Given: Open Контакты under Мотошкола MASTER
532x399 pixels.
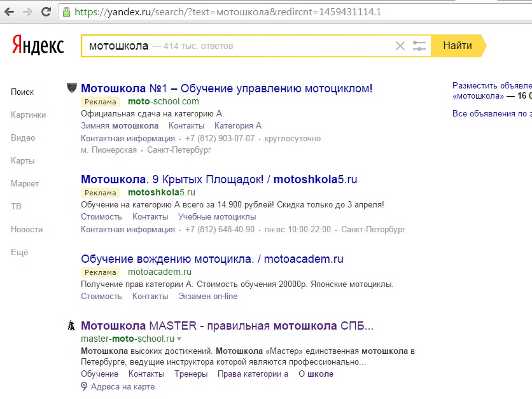Looking at the screenshot, I should coord(146,374).
